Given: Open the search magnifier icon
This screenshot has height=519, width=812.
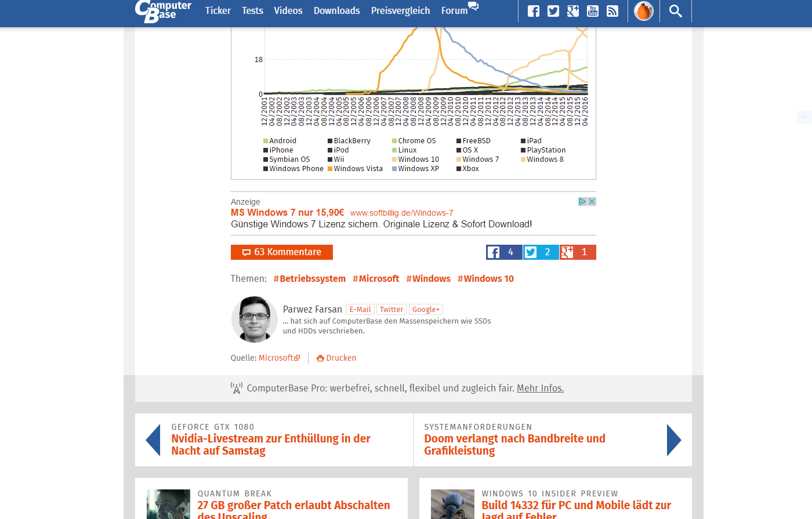Looking at the screenshot, I should pos(676,11).
